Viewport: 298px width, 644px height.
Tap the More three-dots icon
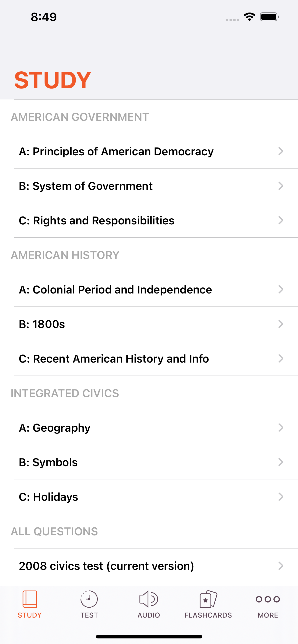[x=268, y=599]
